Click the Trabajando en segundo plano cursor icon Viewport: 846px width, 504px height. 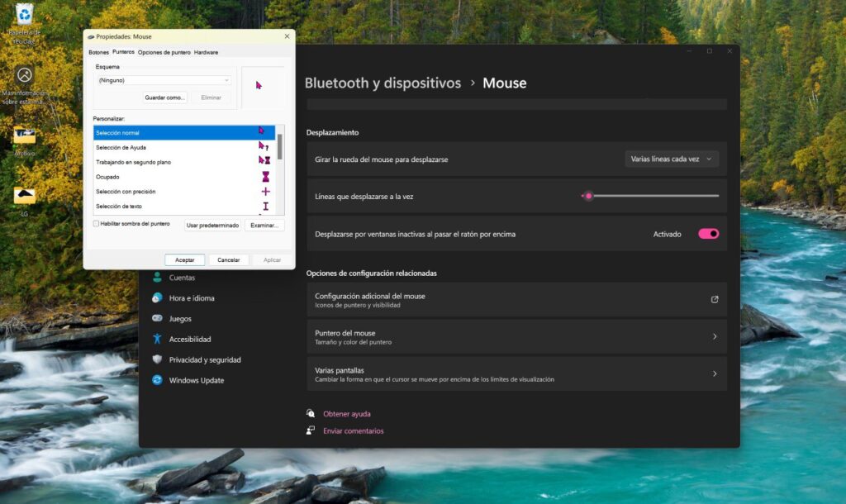[264, 161]
